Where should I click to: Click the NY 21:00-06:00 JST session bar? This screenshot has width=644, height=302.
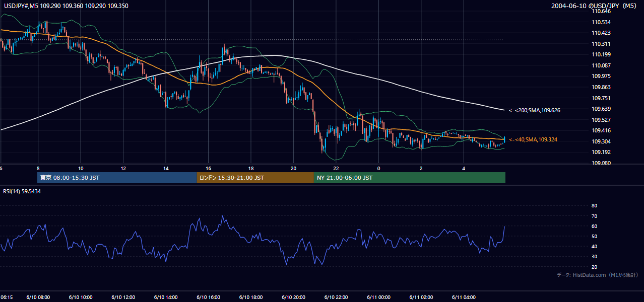410,178
